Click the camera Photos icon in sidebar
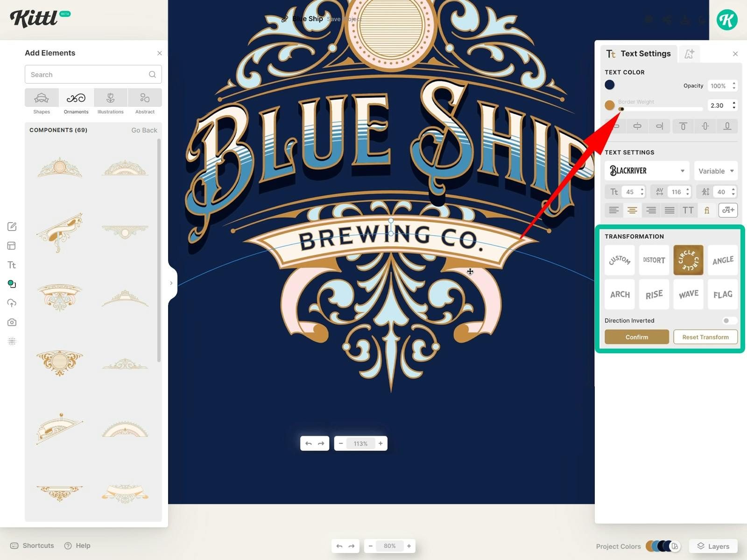The width and height of the screenshot is (747, 560). (12, 322)
